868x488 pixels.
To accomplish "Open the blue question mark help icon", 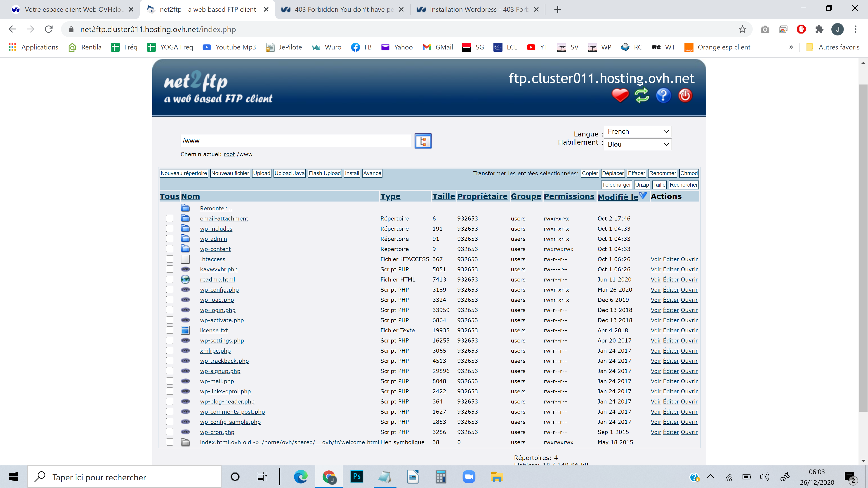I will [663, 95].
